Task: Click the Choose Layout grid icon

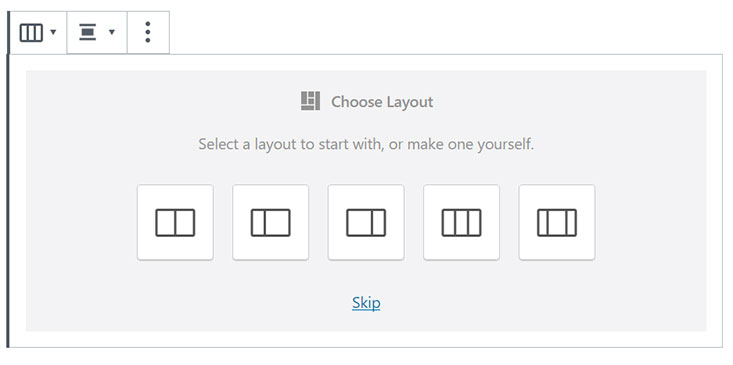Action: 310,101
